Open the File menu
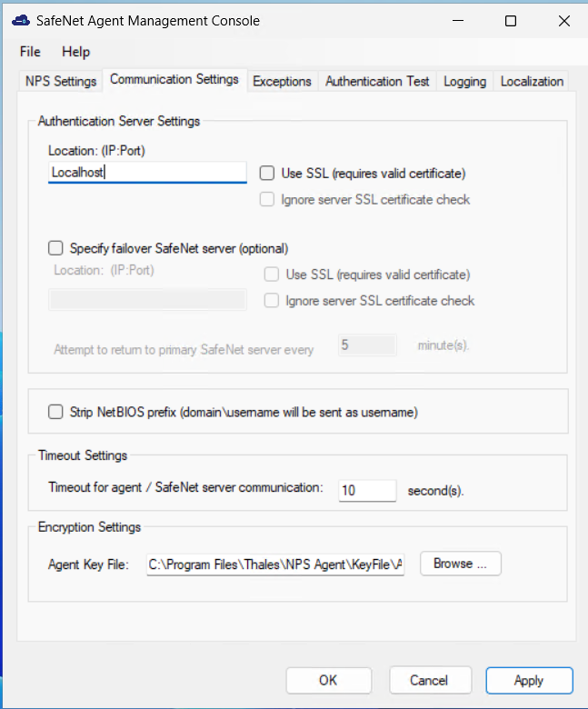This screenshot has width=588, height=709. 30,52
